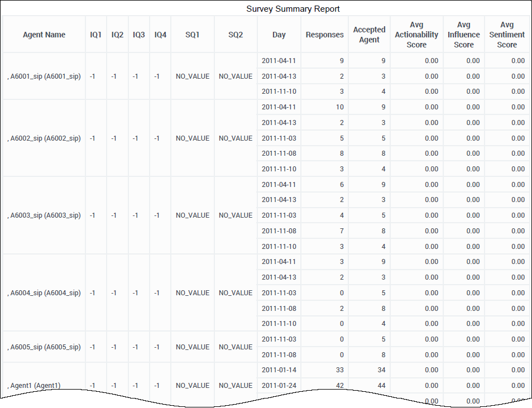Viewport: 532px width, 408px height.
Task: Select the Day column header
Action: pyautogui.click(x=279, y=35)
